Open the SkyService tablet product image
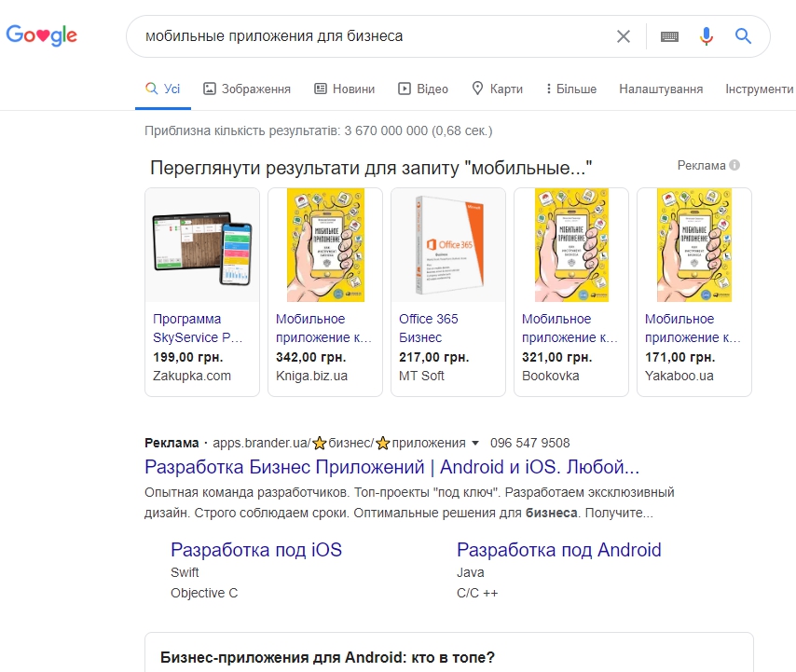The width and height of the screenshot is (796, 672). 202,245
